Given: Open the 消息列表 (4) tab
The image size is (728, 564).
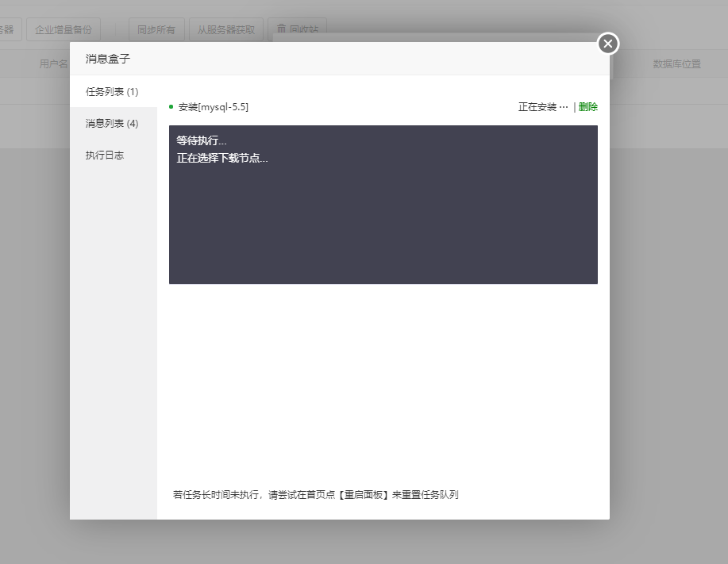Looking at the screenshot, I should 112,123.
